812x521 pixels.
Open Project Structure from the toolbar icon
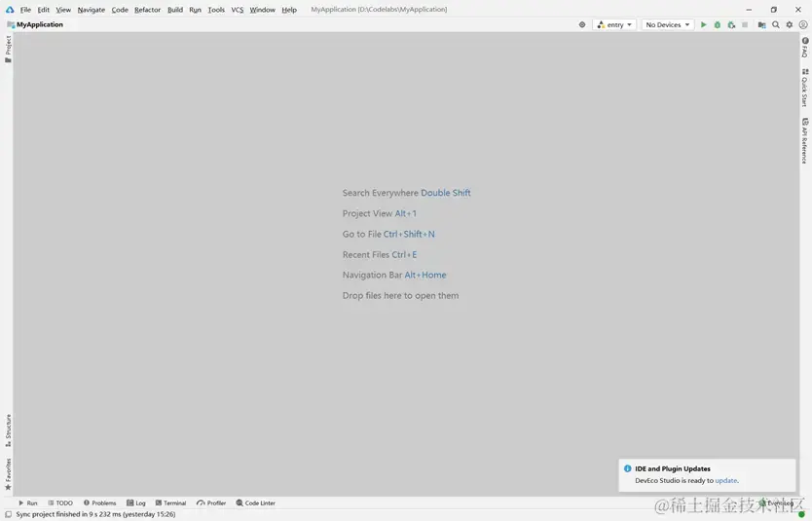point(761,25)
